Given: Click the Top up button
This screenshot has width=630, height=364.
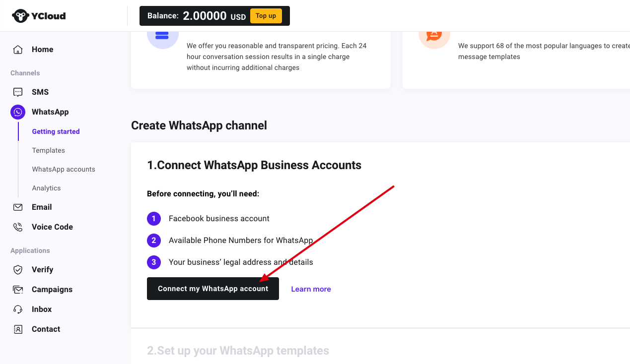Looking at the screenshot, I should point(266,16).
